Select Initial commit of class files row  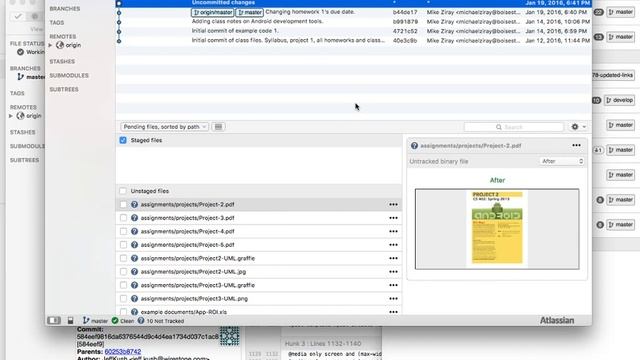point(353,40)
